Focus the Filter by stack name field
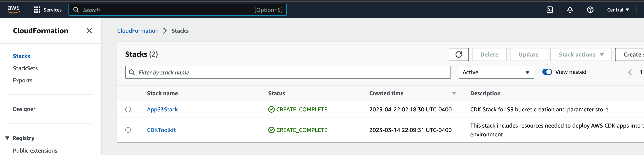 point(288,72)
